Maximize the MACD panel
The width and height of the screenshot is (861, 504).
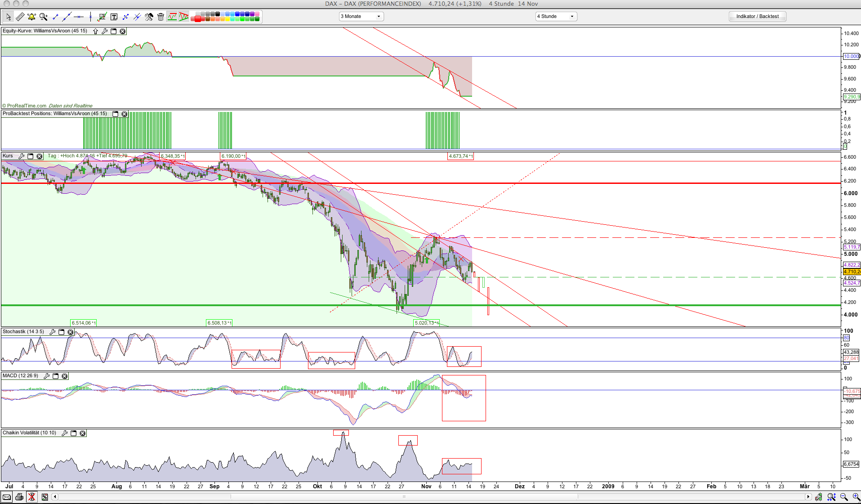(55, 376)
